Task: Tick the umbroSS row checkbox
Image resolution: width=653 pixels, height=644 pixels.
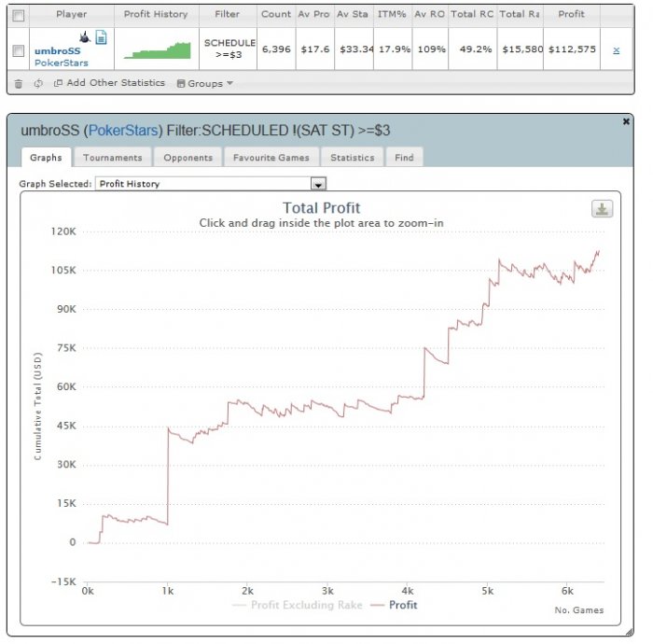Action: click(19, 50)
